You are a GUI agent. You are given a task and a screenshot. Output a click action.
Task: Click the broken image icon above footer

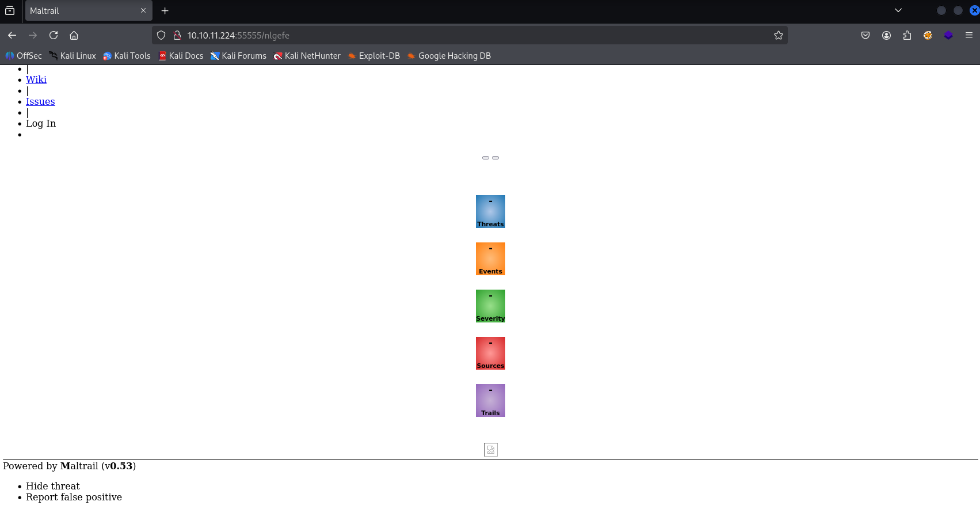tap(491, 450)
